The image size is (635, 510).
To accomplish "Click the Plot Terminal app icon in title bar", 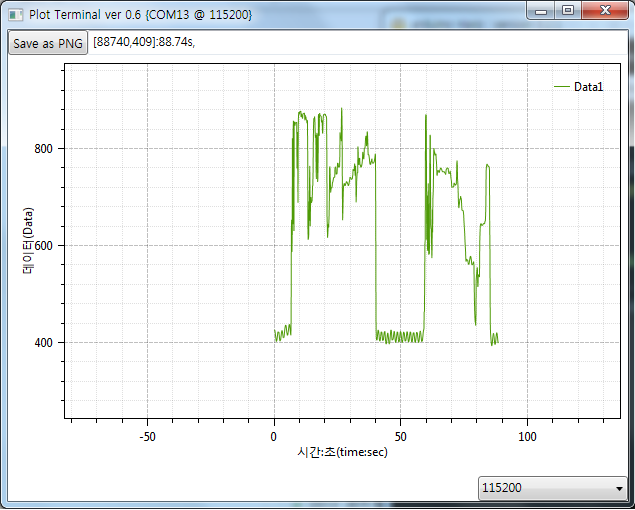I will 15,15.
